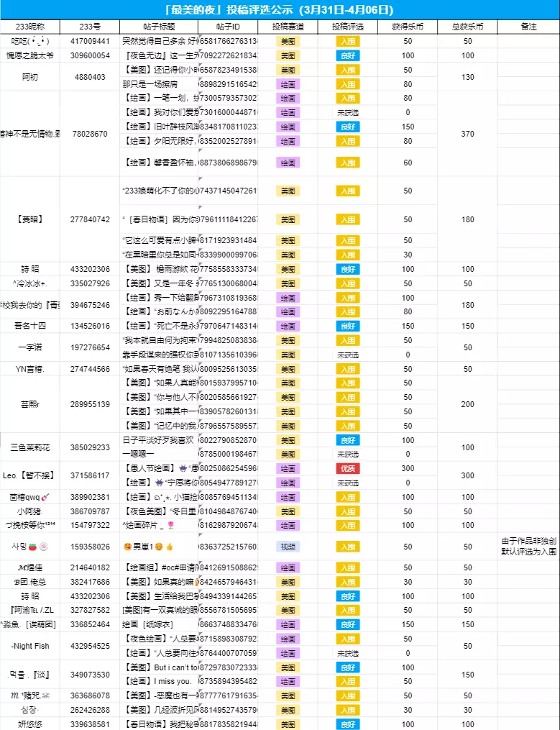Select post title 【美图】But i can't to
The image size is (560, 730).
(x=160, y=667)
